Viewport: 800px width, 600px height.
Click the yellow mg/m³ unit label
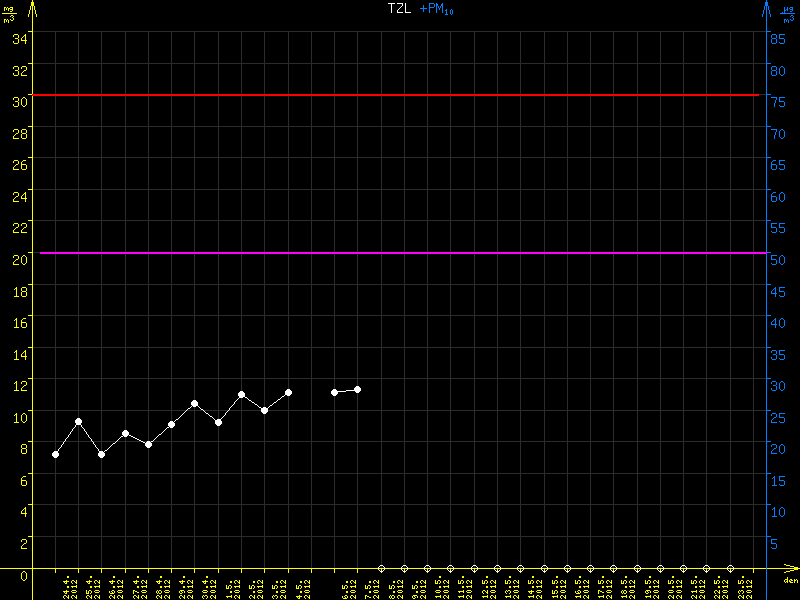[x=10, y=15]
